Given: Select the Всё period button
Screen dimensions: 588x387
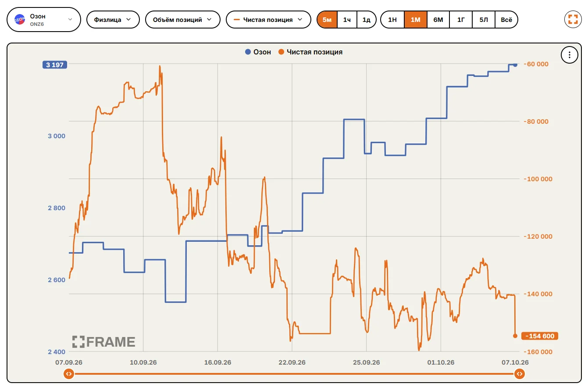Looking at the screenshot, I should 506,19.
